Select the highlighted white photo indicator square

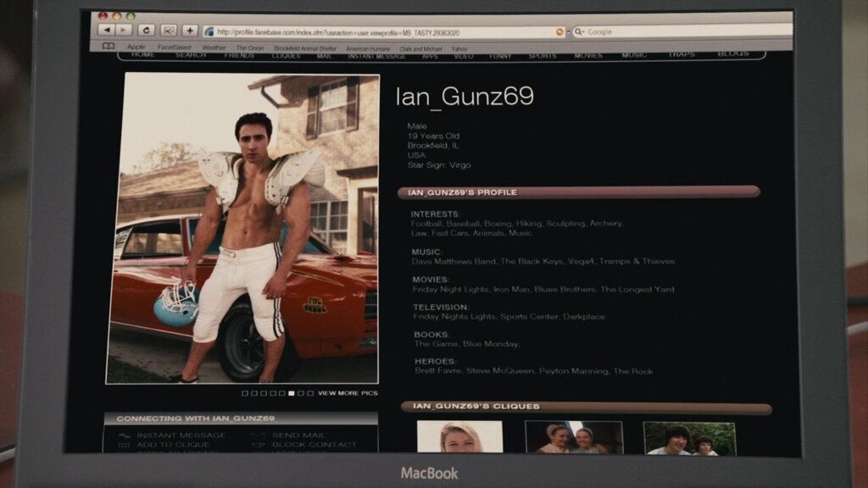tap(292, 393)
